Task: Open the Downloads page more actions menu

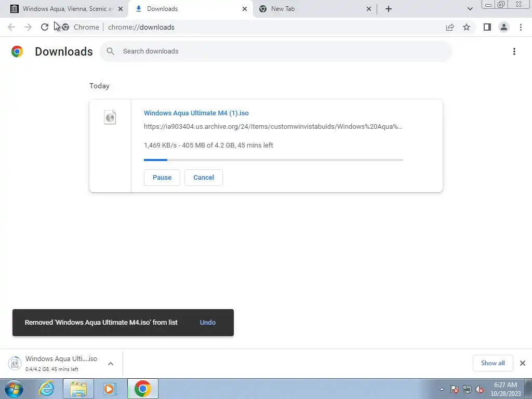Action: (514, 51)
